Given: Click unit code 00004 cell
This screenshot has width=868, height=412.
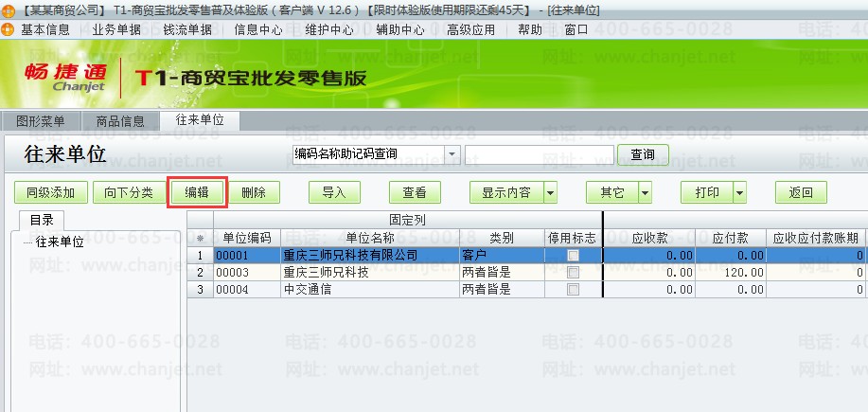Looking at the screenshot, I should point(247,289).
